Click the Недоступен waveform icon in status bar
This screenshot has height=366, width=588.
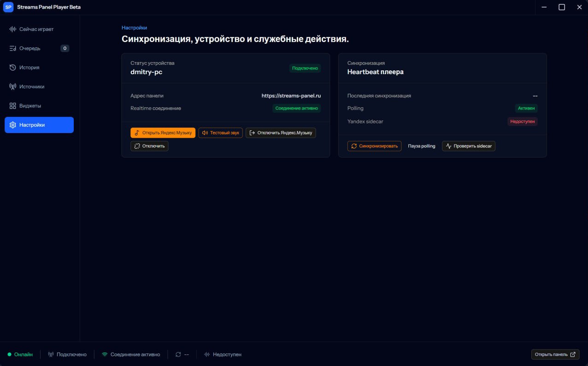pos(207,354)
